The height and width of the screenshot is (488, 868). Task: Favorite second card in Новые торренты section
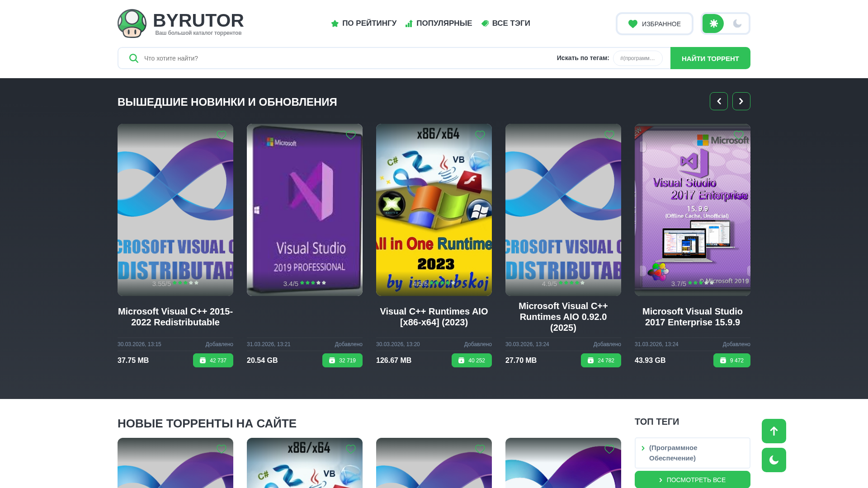click(351, 449)
